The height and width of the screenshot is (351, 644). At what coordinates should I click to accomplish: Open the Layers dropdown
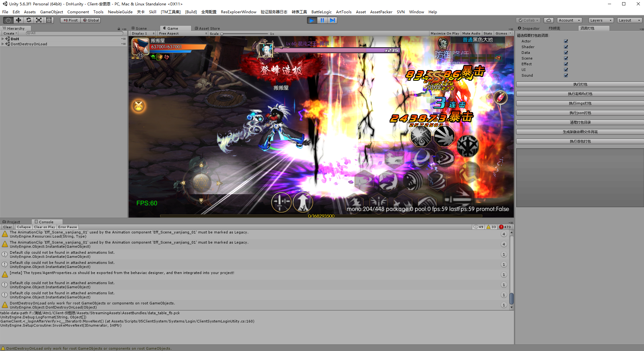[601, 20]
